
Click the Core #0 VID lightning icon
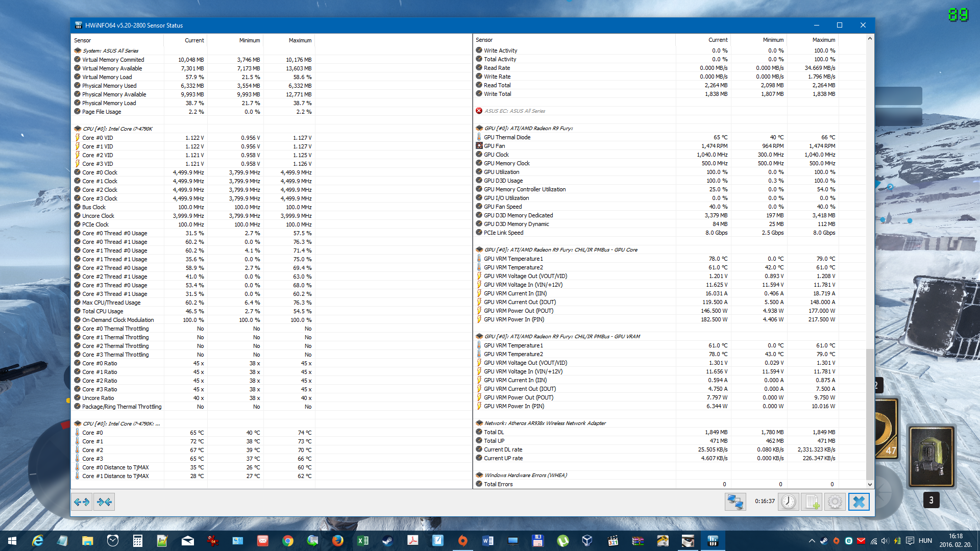(78, 138)
